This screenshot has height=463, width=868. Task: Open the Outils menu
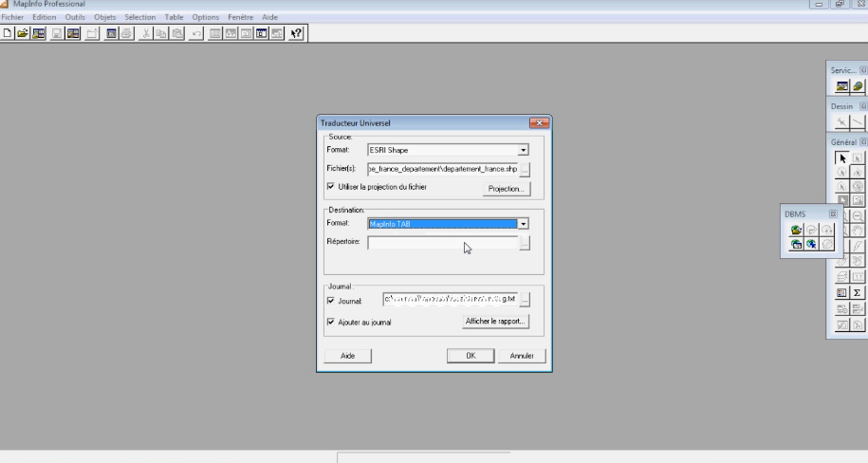75,17
